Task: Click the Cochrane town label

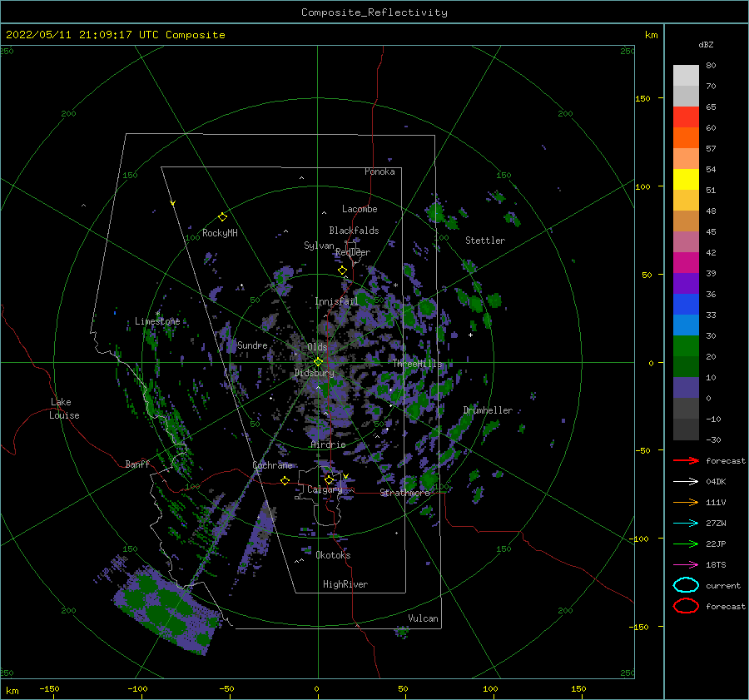Action: (272, 465)
